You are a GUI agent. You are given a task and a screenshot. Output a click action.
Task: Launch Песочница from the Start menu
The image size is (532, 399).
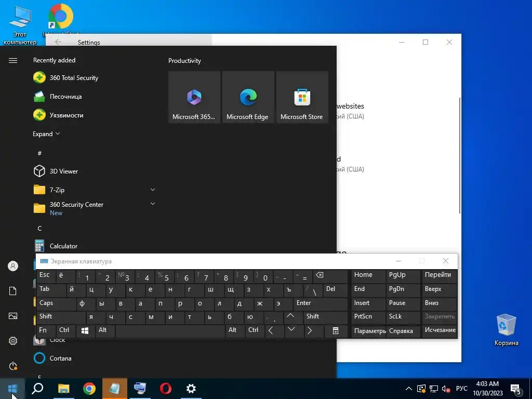click(x=95, y=96)
